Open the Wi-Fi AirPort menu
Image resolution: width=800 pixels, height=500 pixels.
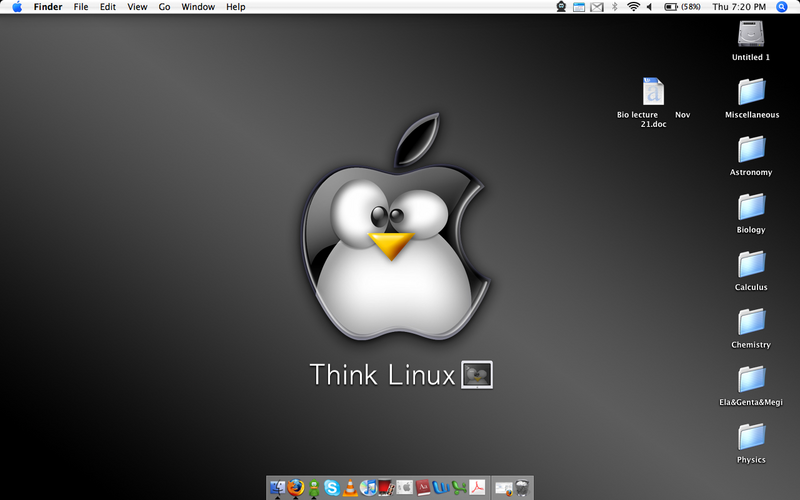click(x=633, y=7)
